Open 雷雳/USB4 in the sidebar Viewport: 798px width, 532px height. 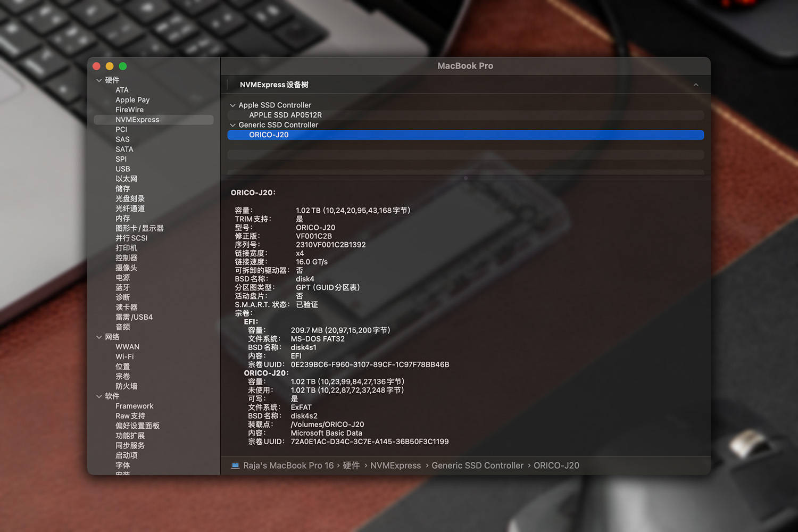(134, 317)
